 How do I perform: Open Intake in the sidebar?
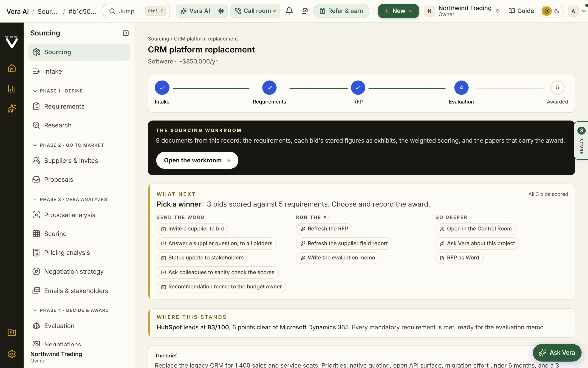(x=79, y=71)
